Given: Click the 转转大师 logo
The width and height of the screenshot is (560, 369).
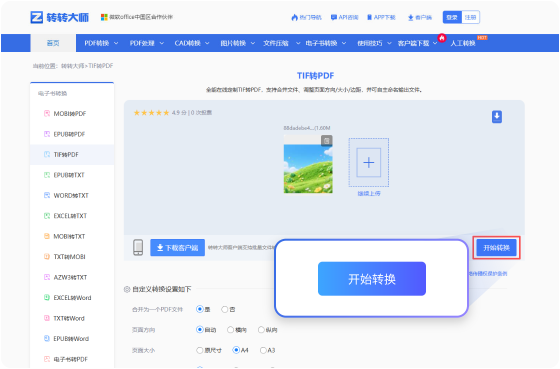Looking at the screenshot, I should [60, 17].
